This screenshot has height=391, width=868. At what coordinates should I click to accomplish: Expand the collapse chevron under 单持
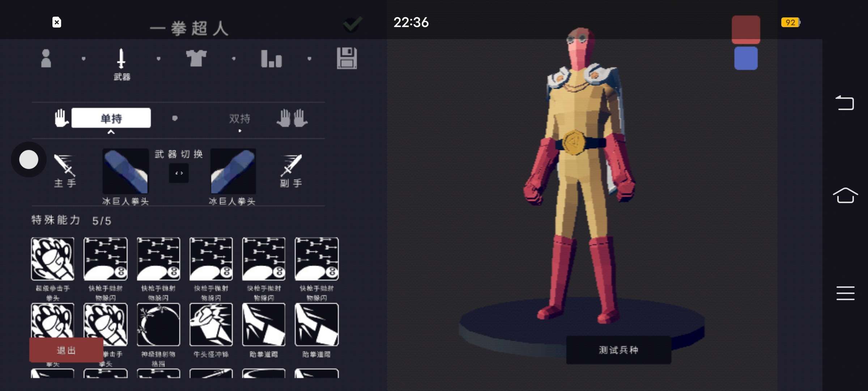click(x=111, y=133)
